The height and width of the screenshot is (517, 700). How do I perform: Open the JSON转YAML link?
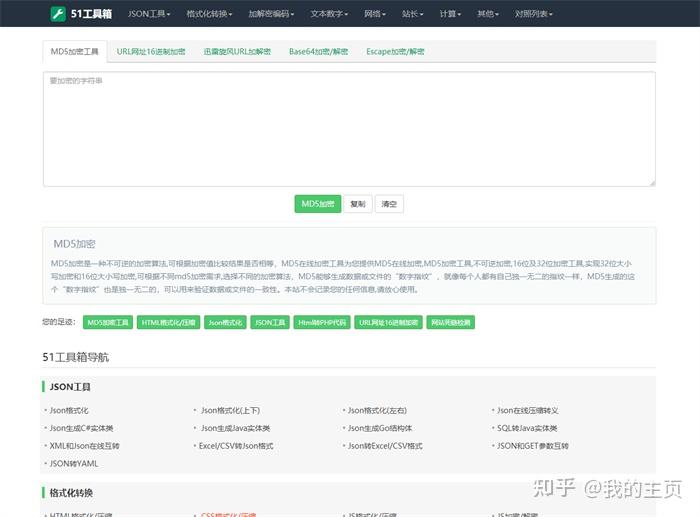[74, 463]
